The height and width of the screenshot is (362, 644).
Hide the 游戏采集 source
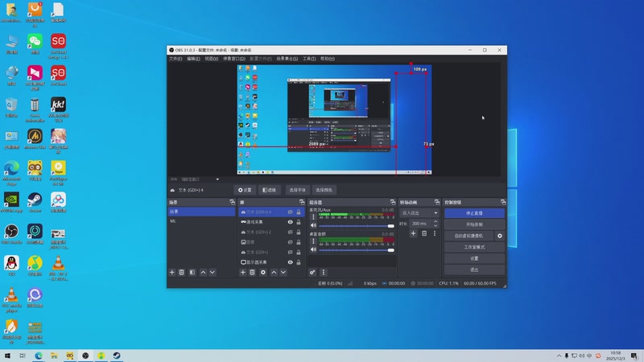coord(291,222)
